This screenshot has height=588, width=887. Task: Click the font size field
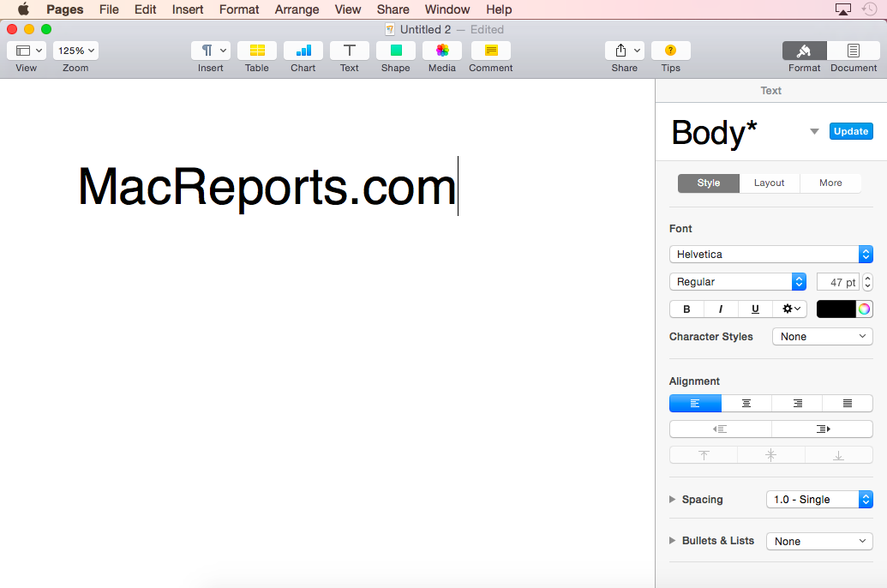click(837, 282)
